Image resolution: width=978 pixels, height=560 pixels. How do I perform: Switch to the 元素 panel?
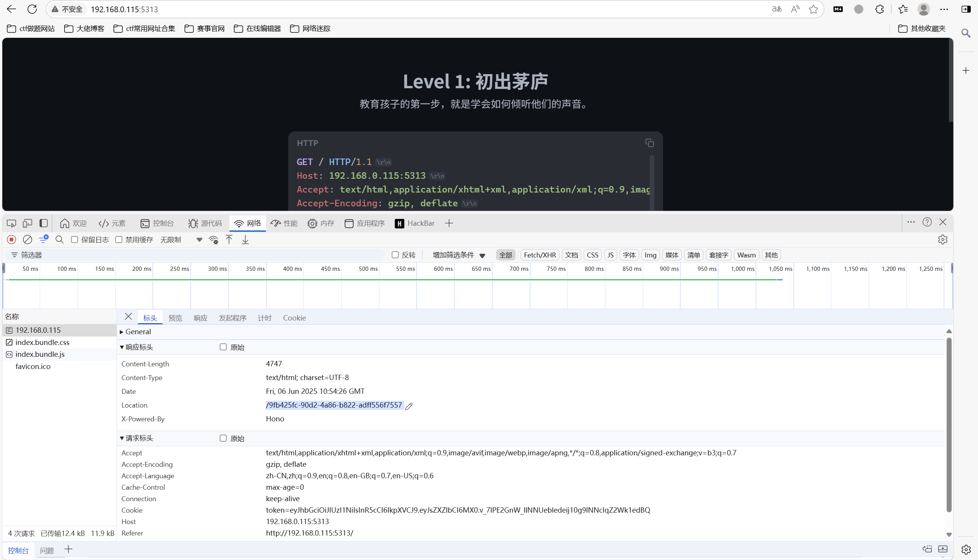[112, 223]
